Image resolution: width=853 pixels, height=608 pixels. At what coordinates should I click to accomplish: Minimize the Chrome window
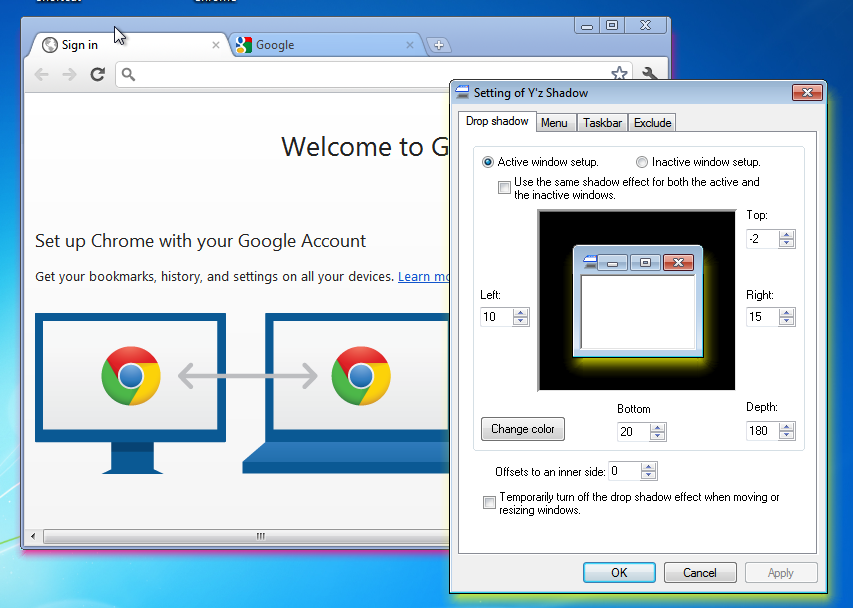coord(587,26)
